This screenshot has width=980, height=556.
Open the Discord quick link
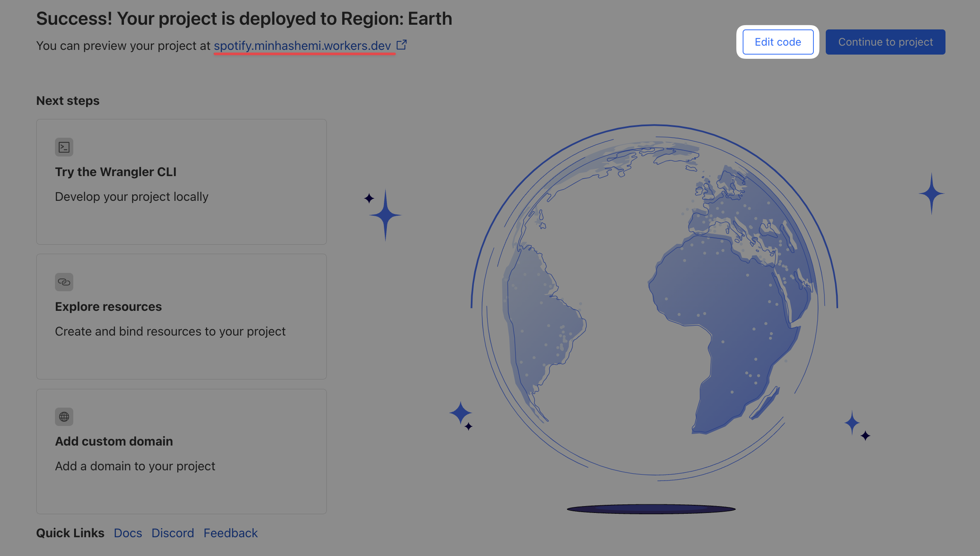173,533
